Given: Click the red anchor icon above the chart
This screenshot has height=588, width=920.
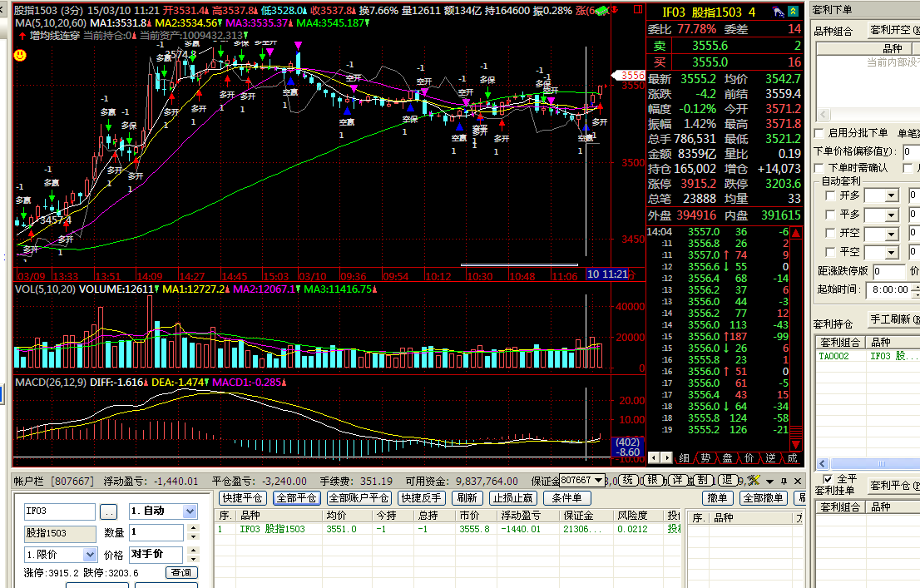Looking at the screenshot, I should pyautogui.click(x=615, y=10).
